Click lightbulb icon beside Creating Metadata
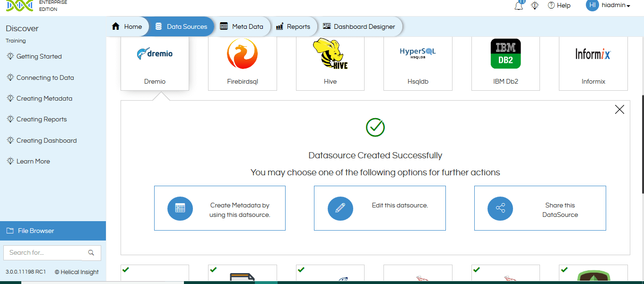This screenshot has width=644, height=284. (10, 98)
